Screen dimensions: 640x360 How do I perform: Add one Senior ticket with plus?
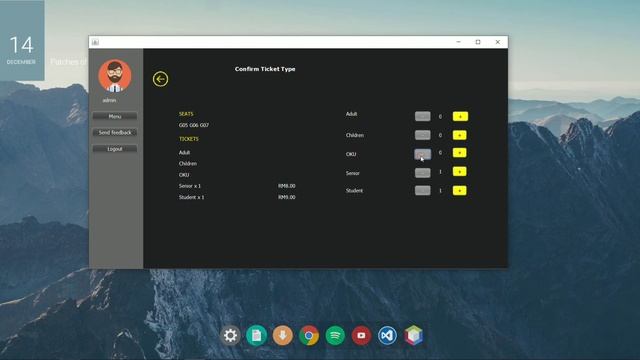(460, 171)
